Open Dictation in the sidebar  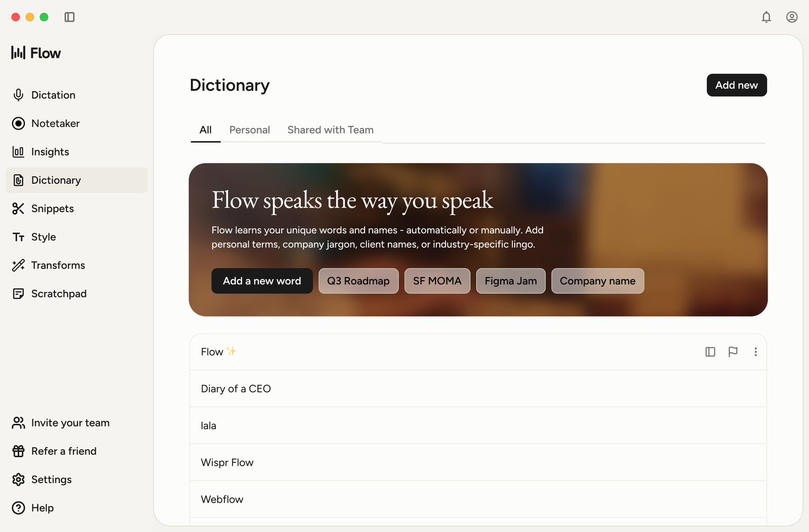coord(77,95)
